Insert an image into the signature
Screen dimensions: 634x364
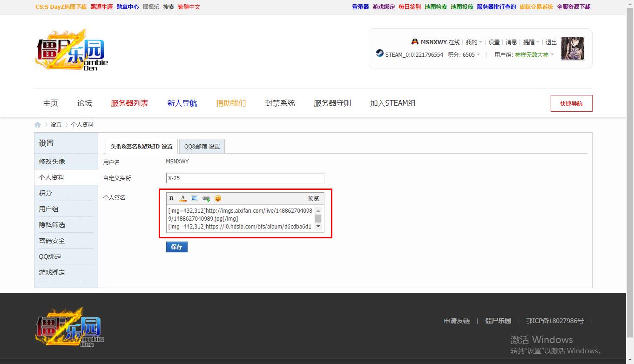195,198
